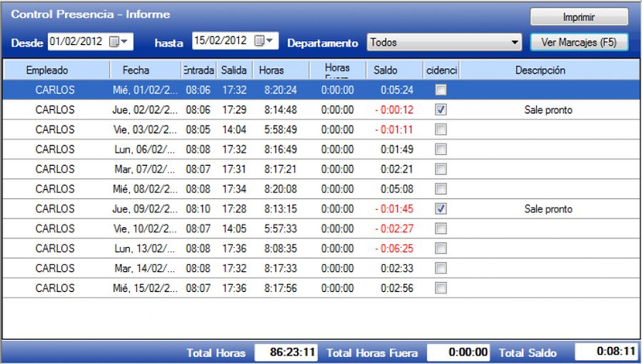Select the date cell Jue, 02/02
This screenshot has width=642, height=364.
tap(145, 110)
